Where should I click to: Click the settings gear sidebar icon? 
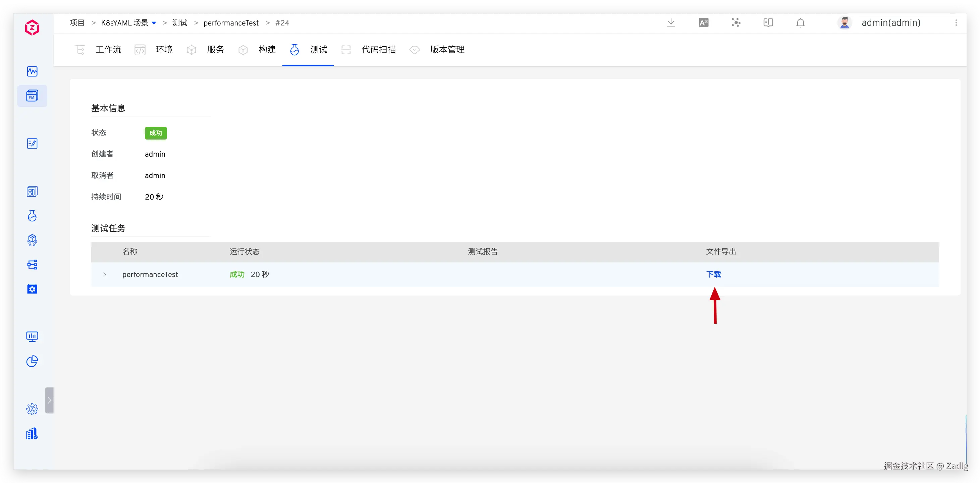32,409
